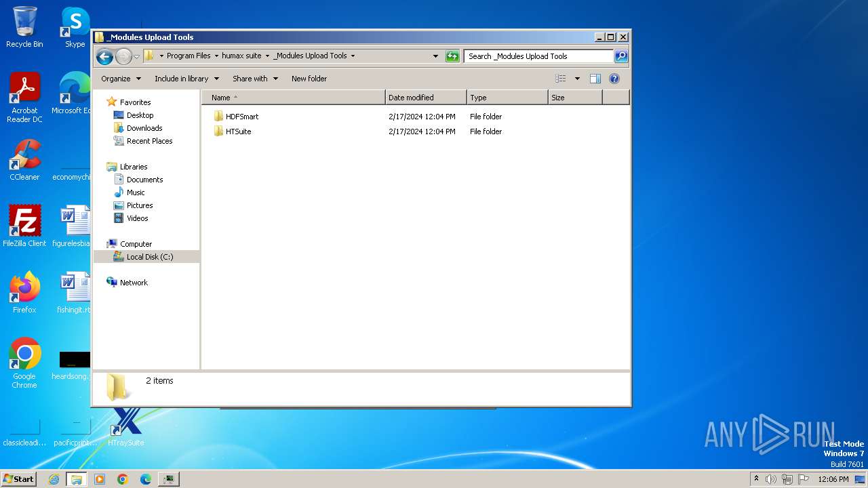Image resolution: width=868 pixels, height=488 pixels.
Task: Create a New folder
Action: pyautogui.click(x=309, y=79)
